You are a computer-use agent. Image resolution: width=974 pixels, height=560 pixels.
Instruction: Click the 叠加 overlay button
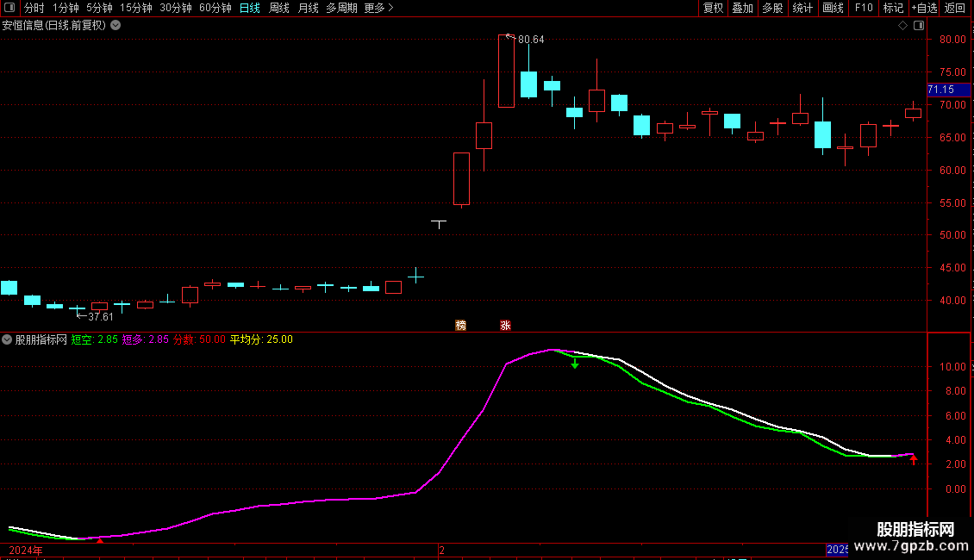743,8
